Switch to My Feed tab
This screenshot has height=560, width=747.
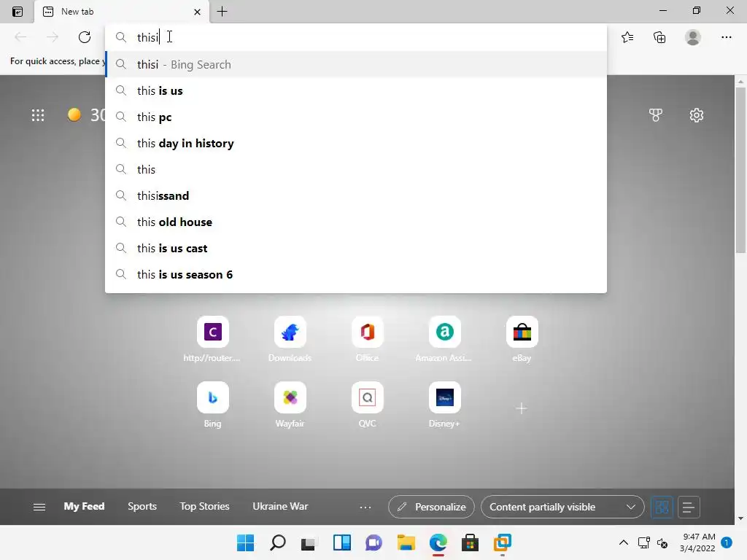click(84, 506)
